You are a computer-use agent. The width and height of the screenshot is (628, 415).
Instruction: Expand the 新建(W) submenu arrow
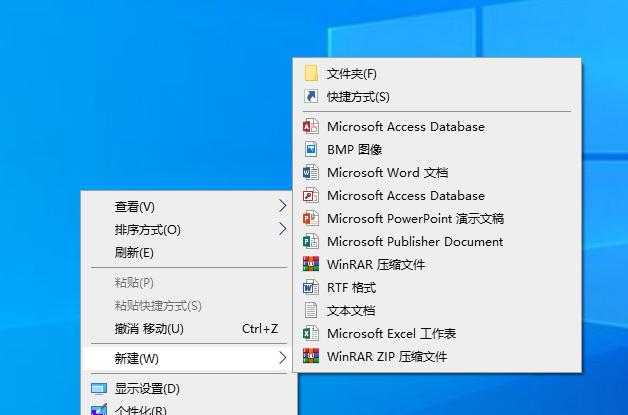[283, 357]
